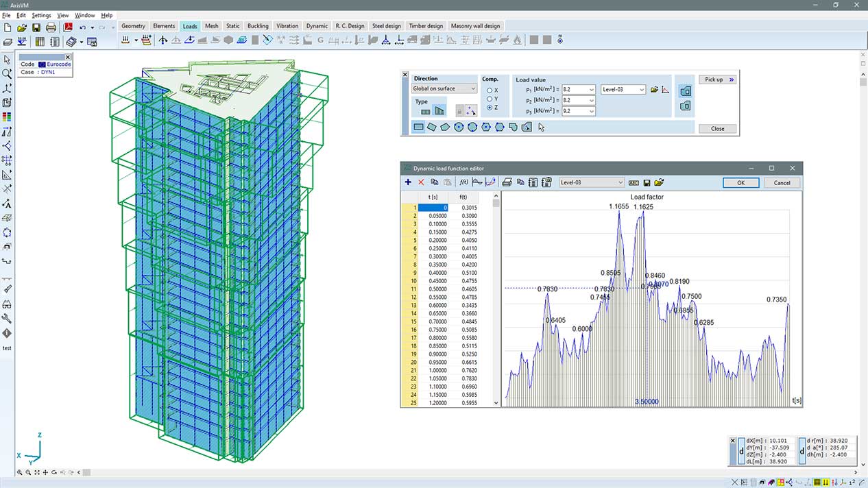Click OK in dynamic load function editor
This screenshot has width=868, height=488.
point(740,183)
